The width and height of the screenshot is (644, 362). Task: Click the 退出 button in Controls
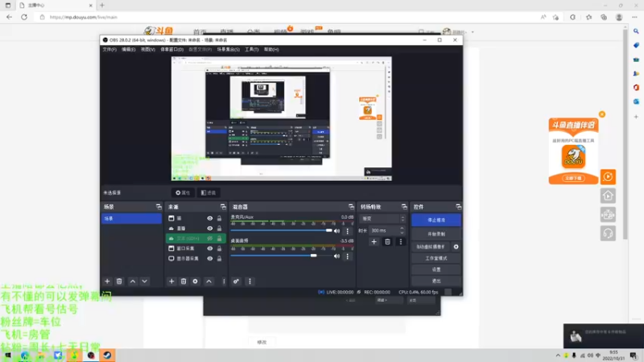click(x=436, y=281)
